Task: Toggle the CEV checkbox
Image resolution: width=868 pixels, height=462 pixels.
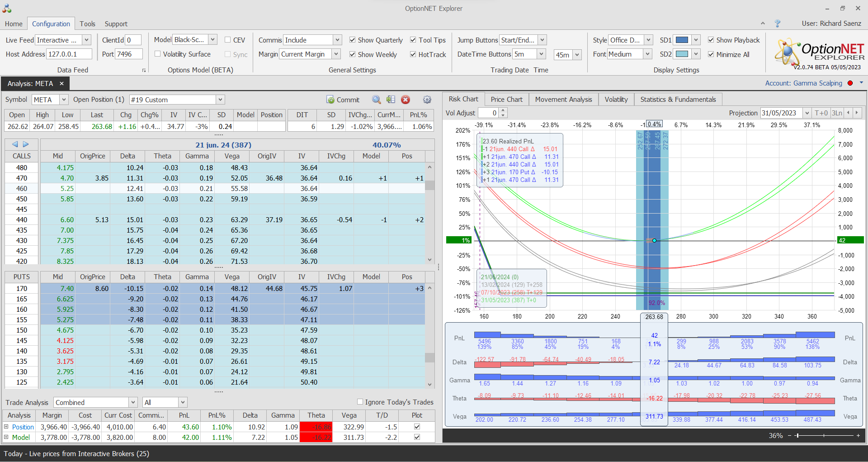Action: (228, 40)
